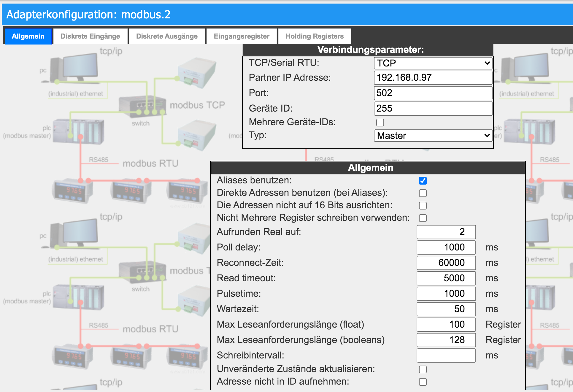Click the Partner IP Adresse field
The image size is (573, 392).
click(x=433, y=78)
